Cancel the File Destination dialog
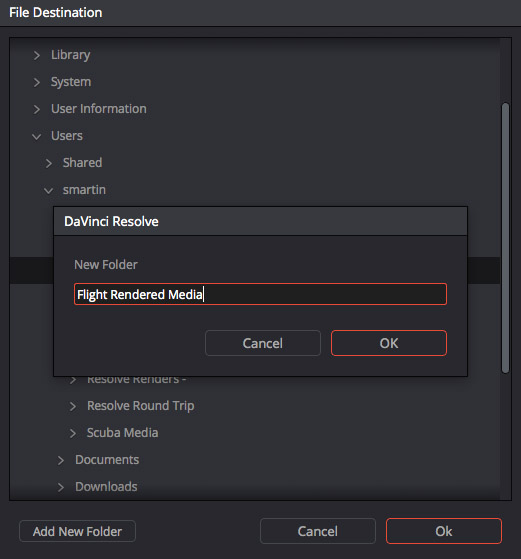The width and height of the screenshot is (521, 559). click(318, 531)
